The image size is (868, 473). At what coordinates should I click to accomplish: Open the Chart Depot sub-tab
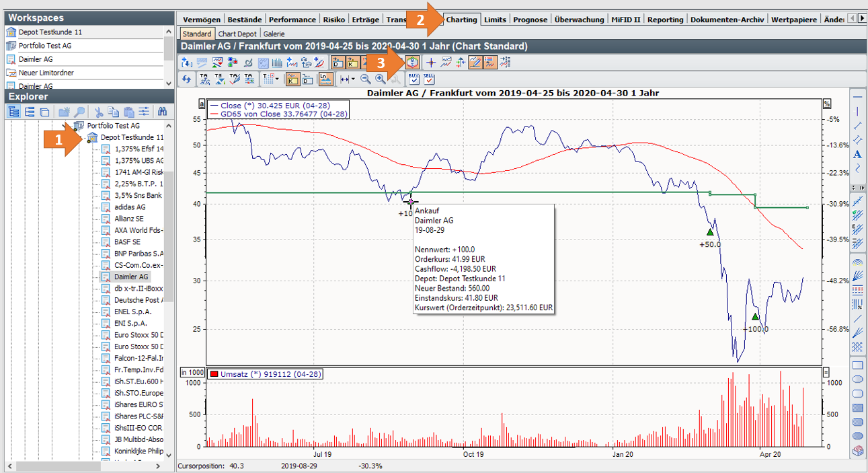click(x=237, y=34)
